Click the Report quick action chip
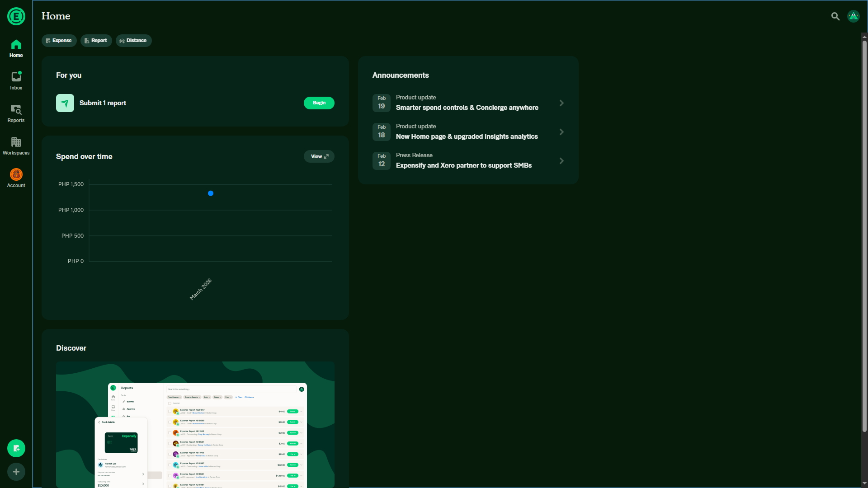Viewport: 868px width, 488px height. (x=96, y=41)
